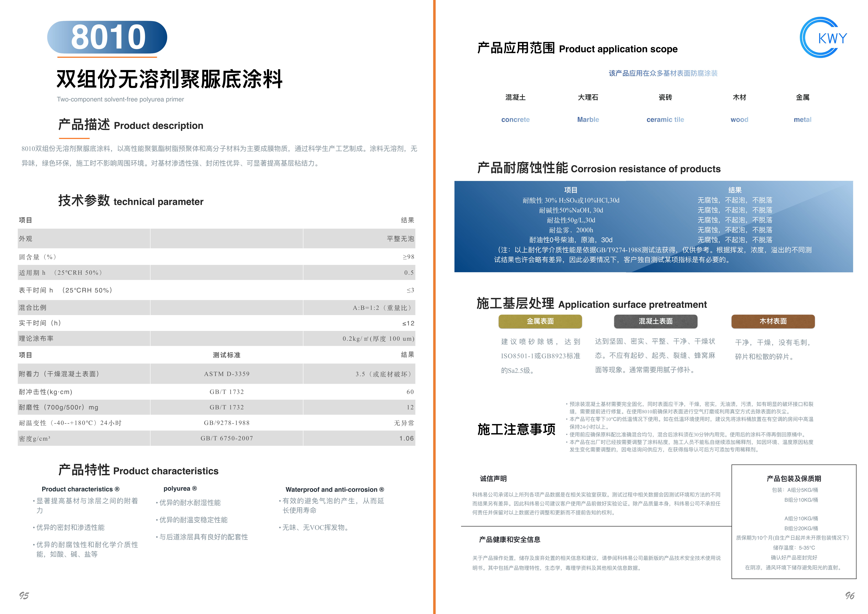Click the 'wood' label
This screenshot has height=614, width=868.
739,119
